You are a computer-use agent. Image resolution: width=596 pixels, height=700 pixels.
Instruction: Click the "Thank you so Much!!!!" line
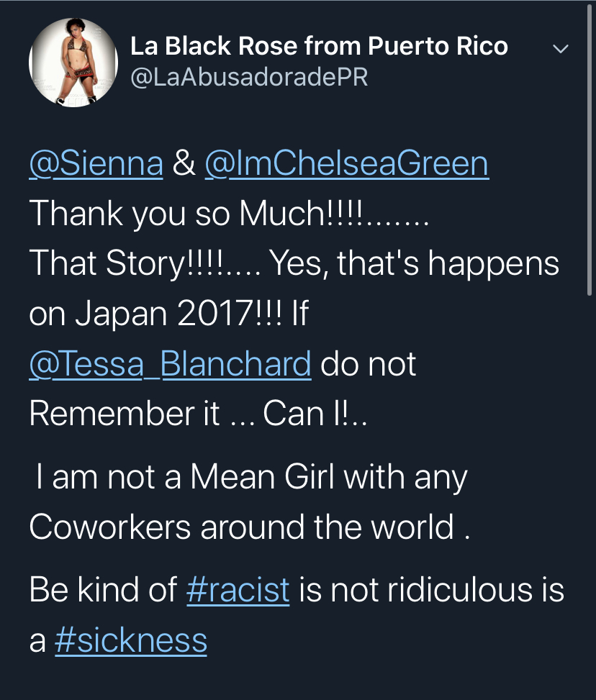pos(229,213)
